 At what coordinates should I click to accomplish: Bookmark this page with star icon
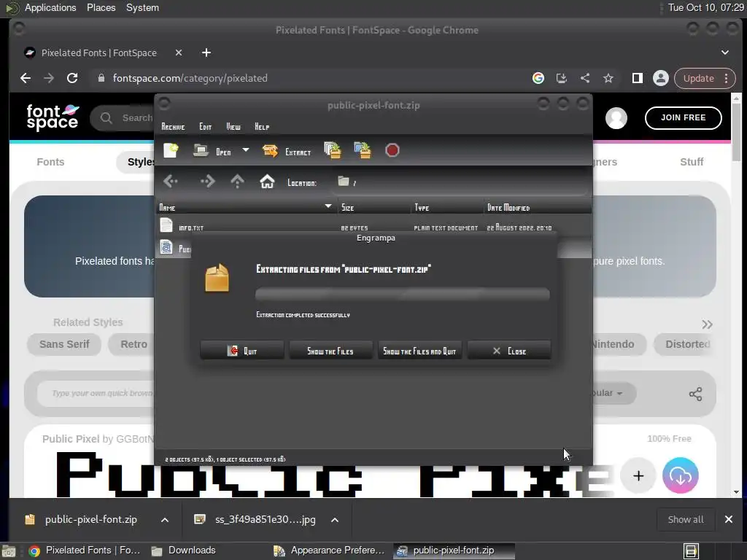(x=608, y=78)
